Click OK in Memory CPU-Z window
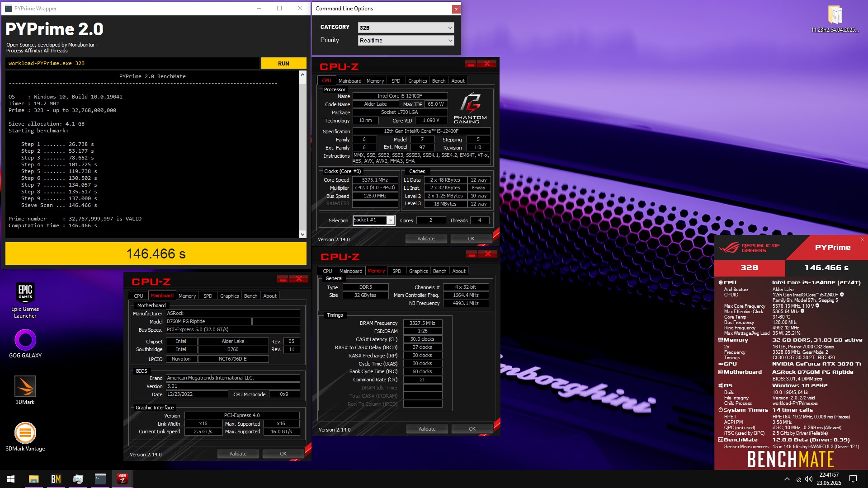 (472, 429)
